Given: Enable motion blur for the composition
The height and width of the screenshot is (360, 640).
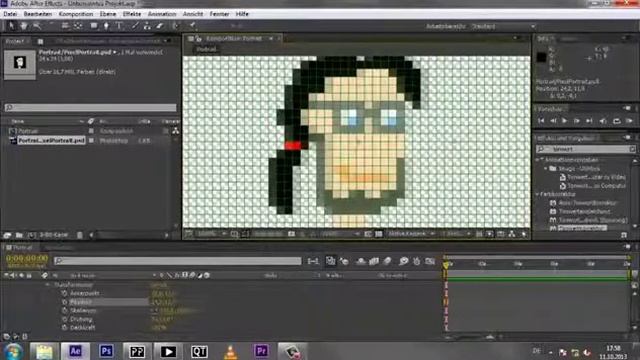Looking at the screenshot, I should point(387,261).
